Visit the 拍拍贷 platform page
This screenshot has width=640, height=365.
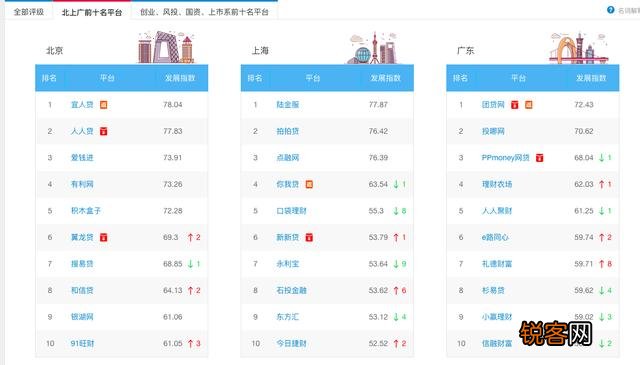[288, 131]
